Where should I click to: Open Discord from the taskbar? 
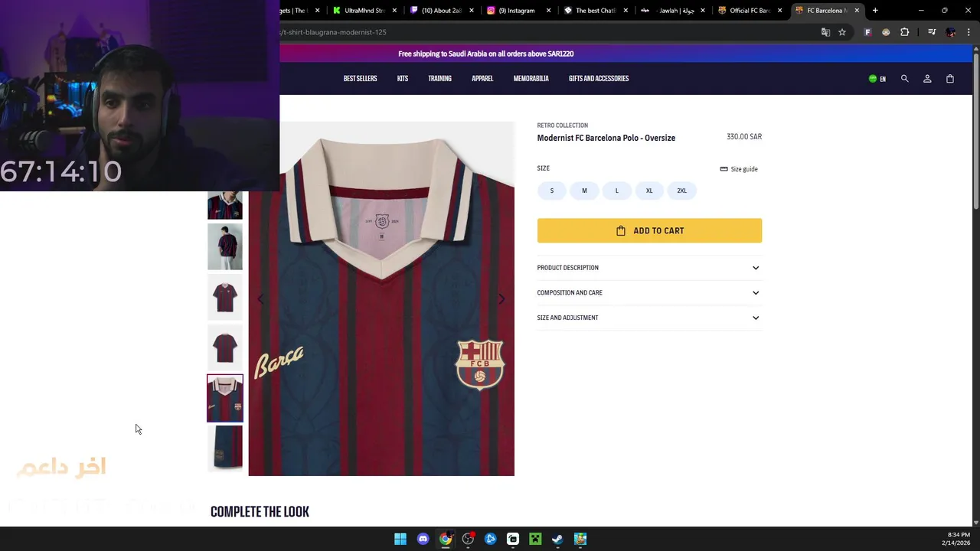coord(423,539)
